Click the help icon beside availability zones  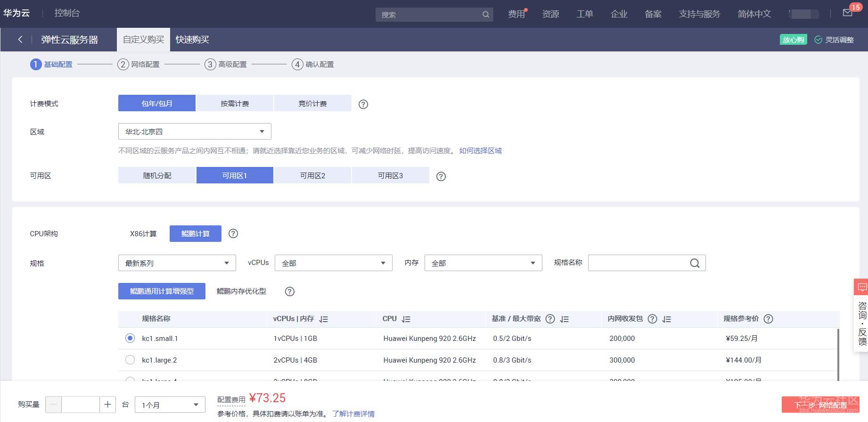click(x=441, y=176)
